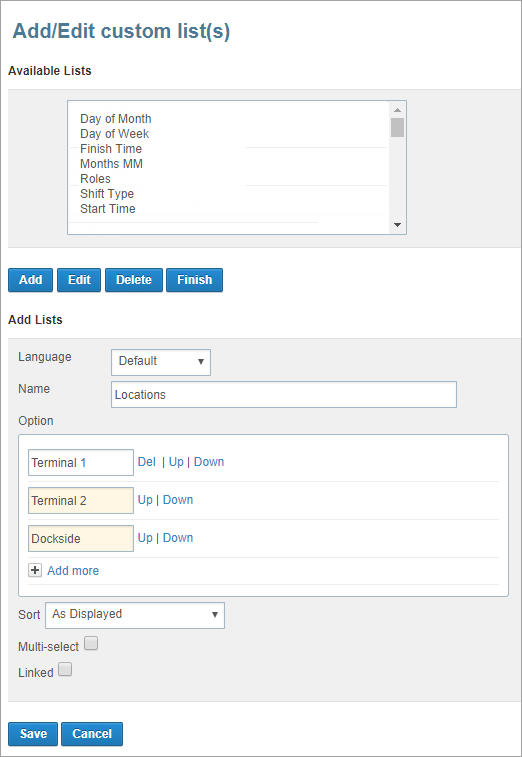Move Dockside option up
The height and width of the screenshot is (757, 522).
pos(145,538)
